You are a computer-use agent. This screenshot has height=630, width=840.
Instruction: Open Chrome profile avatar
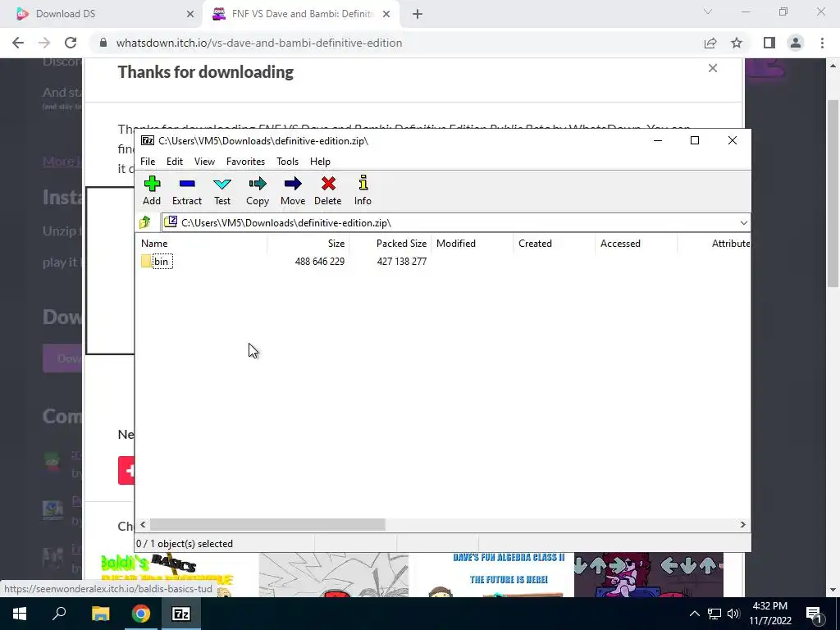point(796,43)
